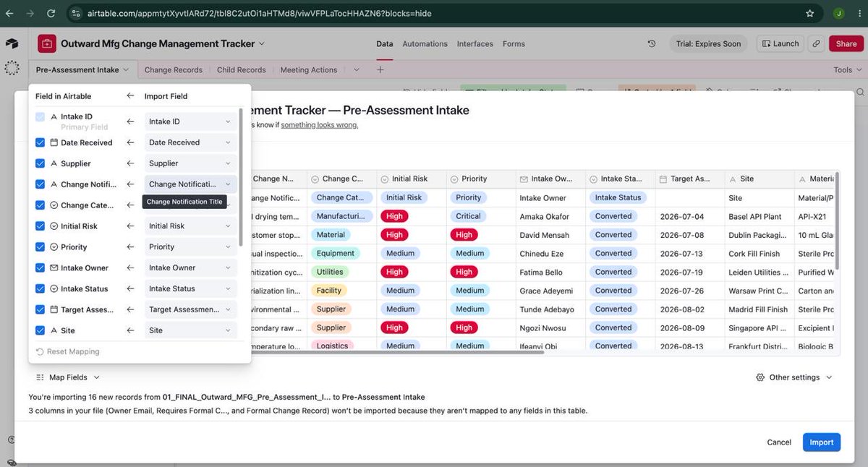Open the Priority import field dropdown
This screenshot has height=467, width=868.
(190, 247)
